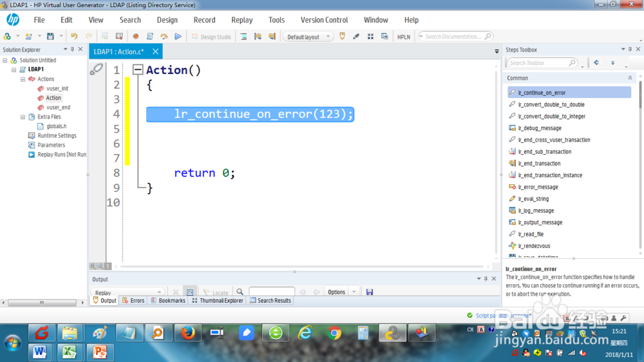Switch to the Bookmarks tab
Viewport: 644px width, 362px height.
168,301
